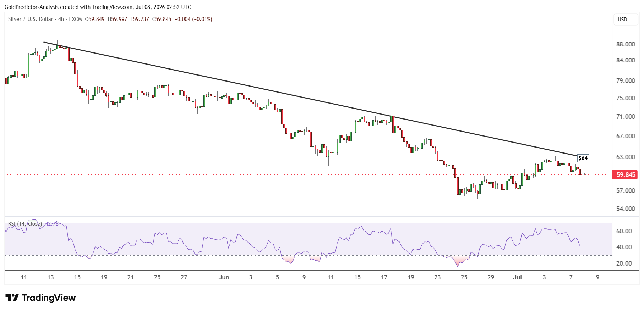Viewport: 644px width, 311px height.
Task: Click the open value O59.849
Action: [95, 19]
